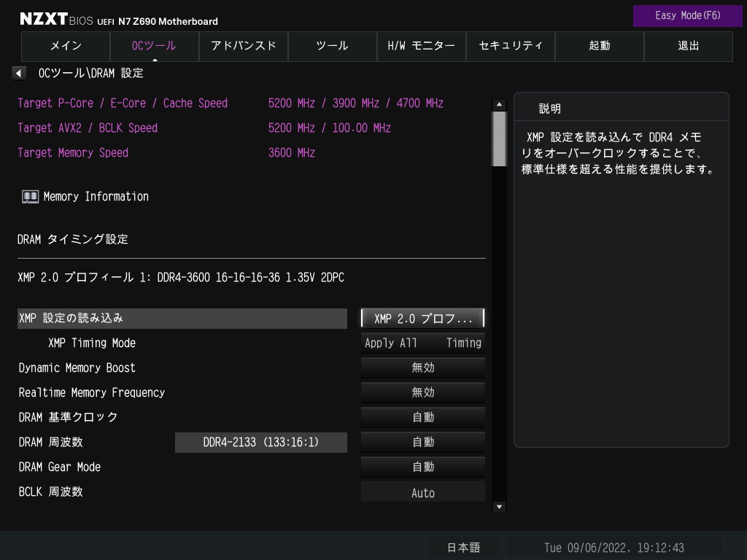This screenshot has width=747, height=560.
Task: Select the OCツール tab
Action: click(x=154, y=46)
